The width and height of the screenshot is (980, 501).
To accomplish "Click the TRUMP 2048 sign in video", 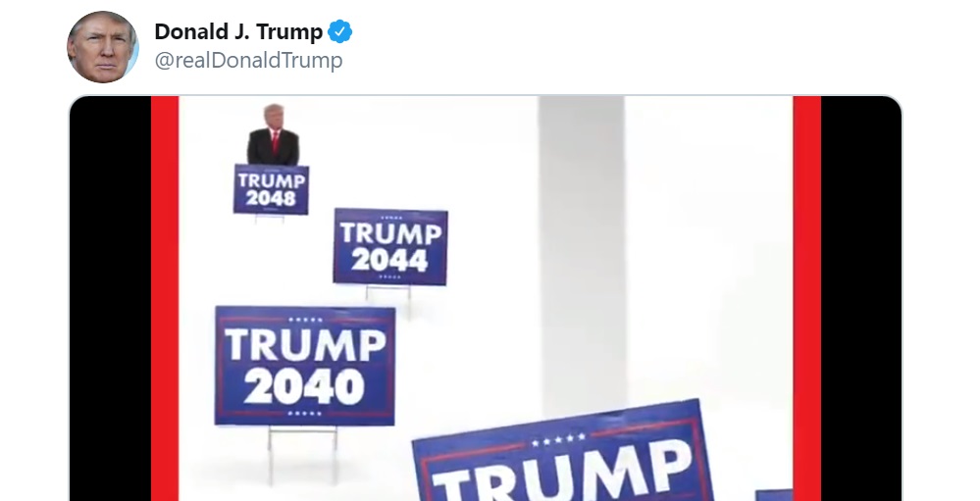I will tap(272, 189).
